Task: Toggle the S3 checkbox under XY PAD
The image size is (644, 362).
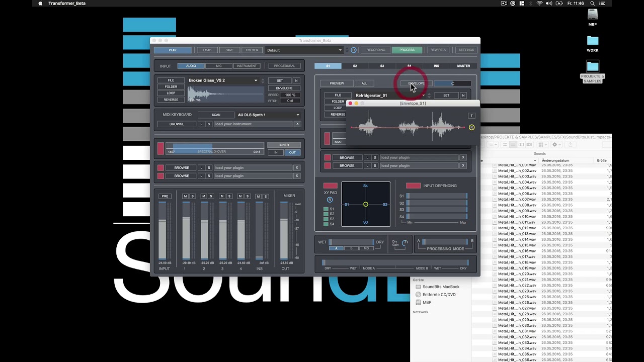Action: [326, 219]
